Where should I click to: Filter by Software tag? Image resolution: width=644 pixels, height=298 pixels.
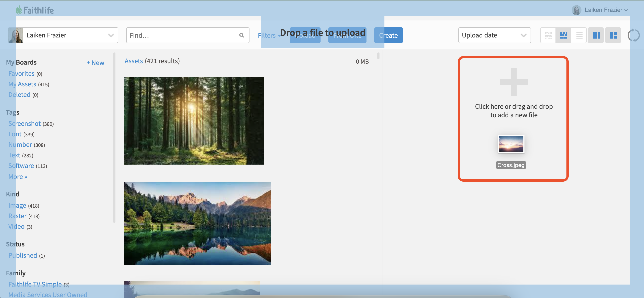[x=21, y=165]
